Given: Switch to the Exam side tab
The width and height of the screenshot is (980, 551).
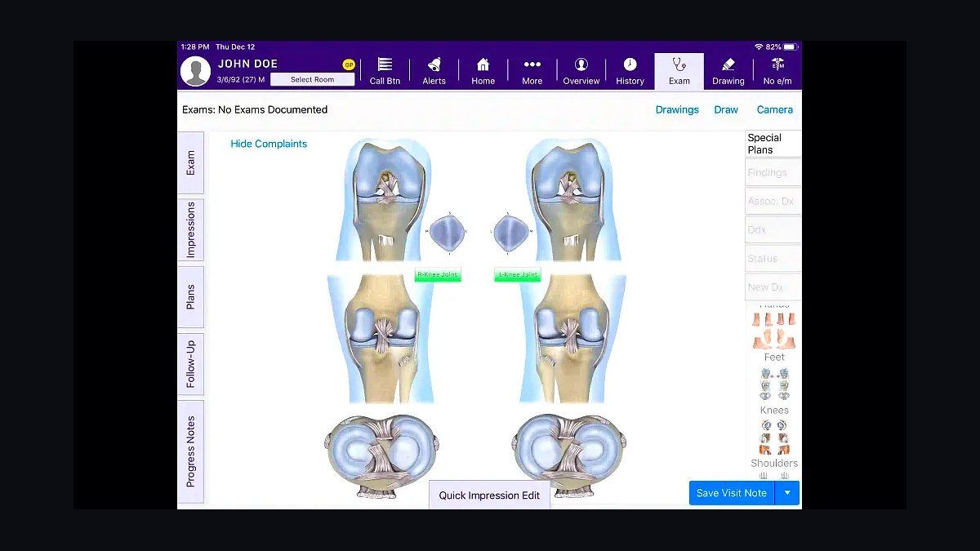Looking at the screenshot, I should [190, 162].
